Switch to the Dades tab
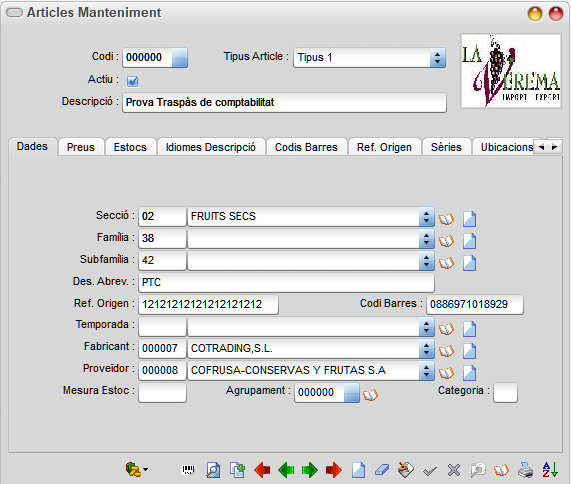 coord(32,146)
